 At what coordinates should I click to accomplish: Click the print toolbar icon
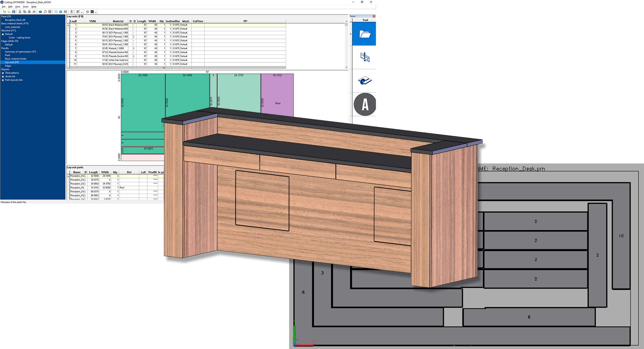(40, 12)
